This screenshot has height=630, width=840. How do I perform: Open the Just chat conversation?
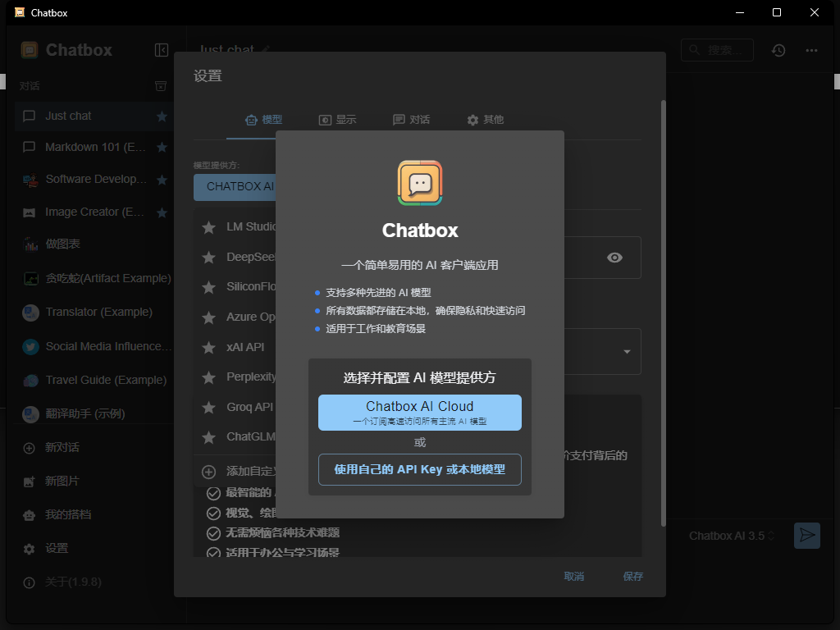[x=94, y=116]
